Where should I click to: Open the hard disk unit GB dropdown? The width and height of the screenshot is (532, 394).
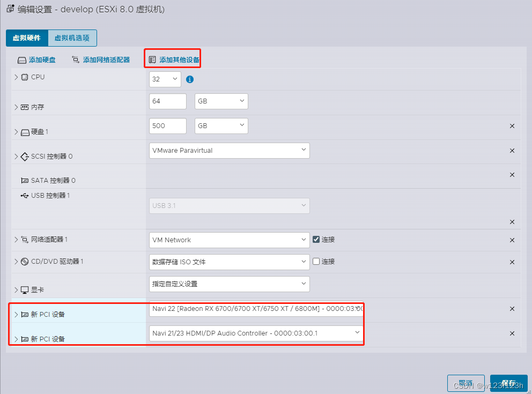(221, 126)
